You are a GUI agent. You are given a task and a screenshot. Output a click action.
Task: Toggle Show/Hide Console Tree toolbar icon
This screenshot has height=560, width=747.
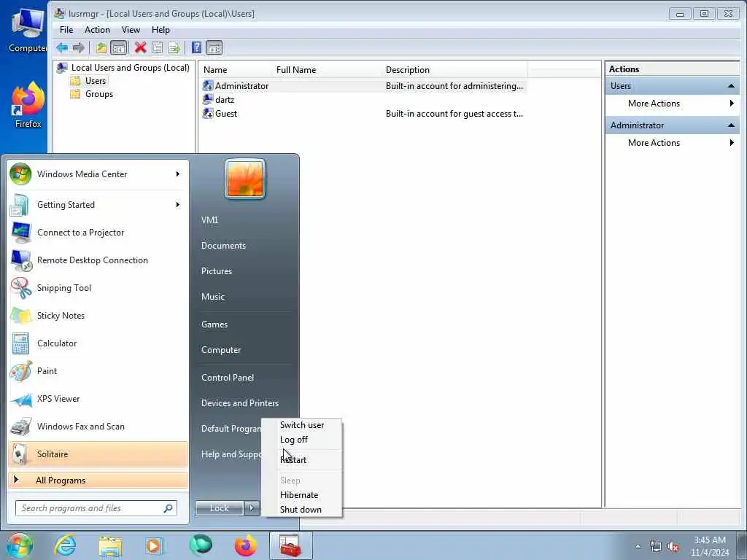point(118,47)
